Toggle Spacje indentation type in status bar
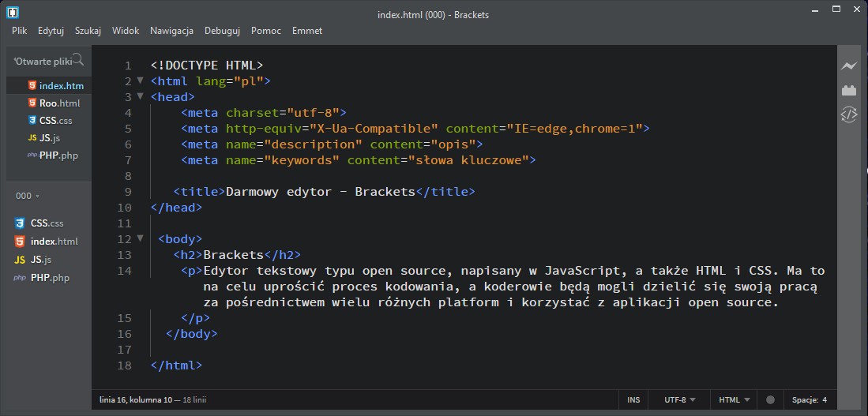Viewport: 868px width, 416px height. pos(804,399)
